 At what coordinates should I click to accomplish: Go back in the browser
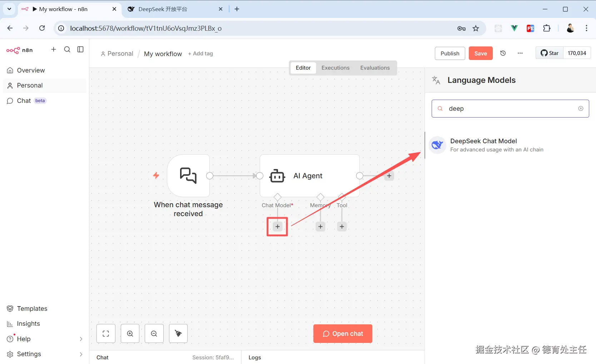coord(10,28)
